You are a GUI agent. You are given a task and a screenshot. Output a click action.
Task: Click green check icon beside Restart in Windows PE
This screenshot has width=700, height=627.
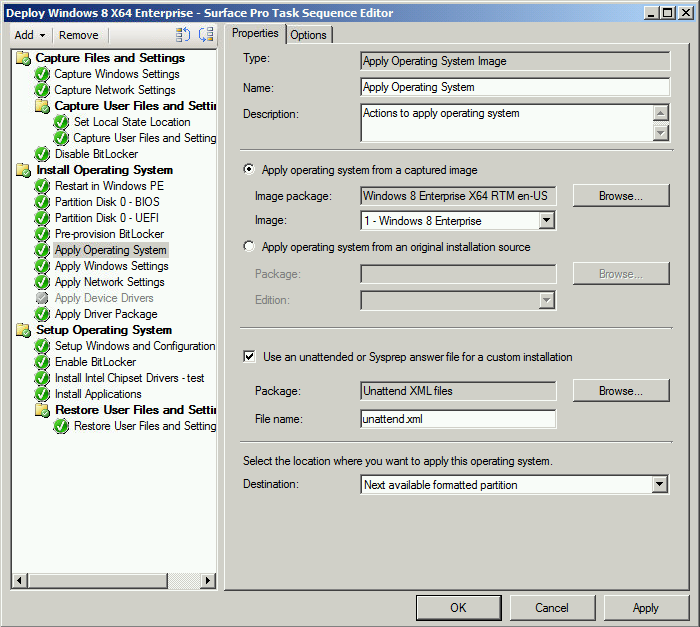42,186
